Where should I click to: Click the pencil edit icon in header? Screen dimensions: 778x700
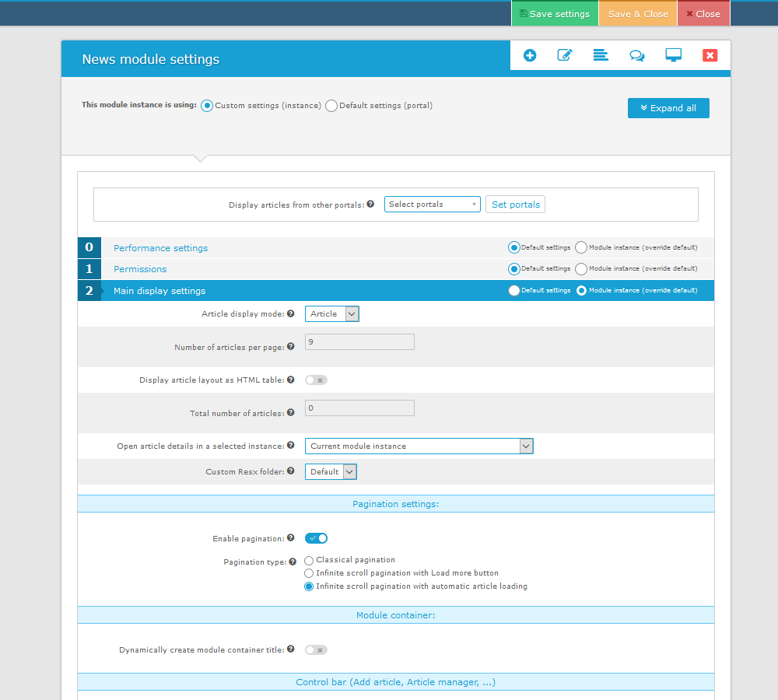(x=565, y=55)
